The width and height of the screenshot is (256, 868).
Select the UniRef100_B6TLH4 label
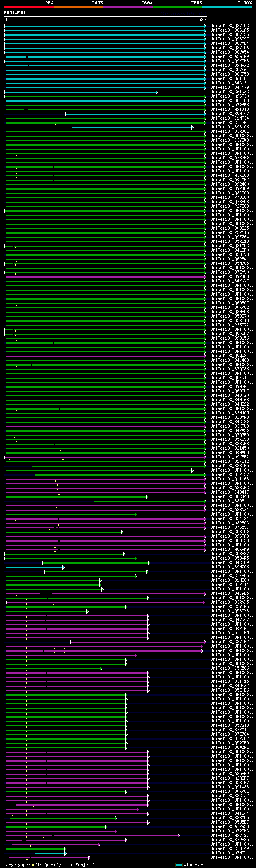[x=230, y=79]
